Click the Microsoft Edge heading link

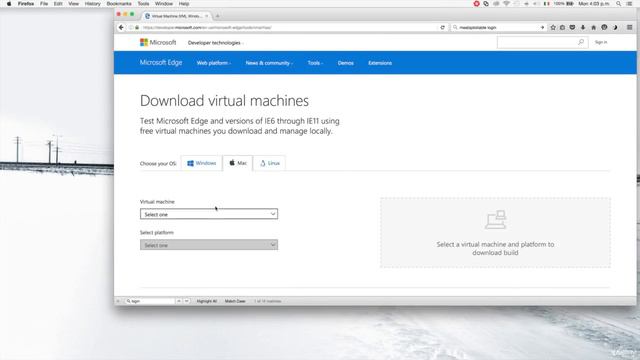click(161, 62)
